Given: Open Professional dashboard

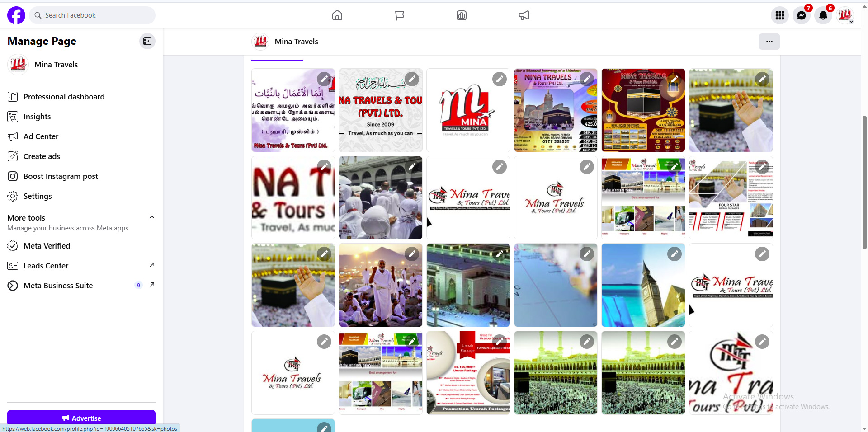Looking at the screenshot, I should point(64,97).
